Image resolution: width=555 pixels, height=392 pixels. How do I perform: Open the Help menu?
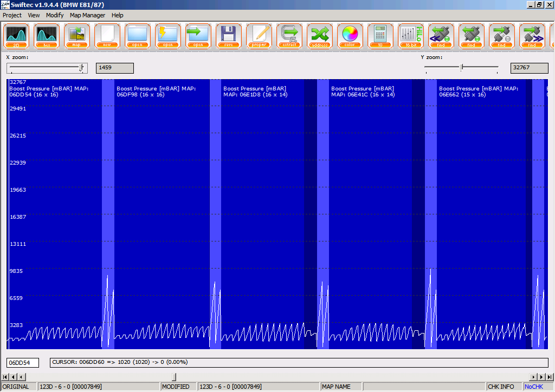[x=117, y=15]
